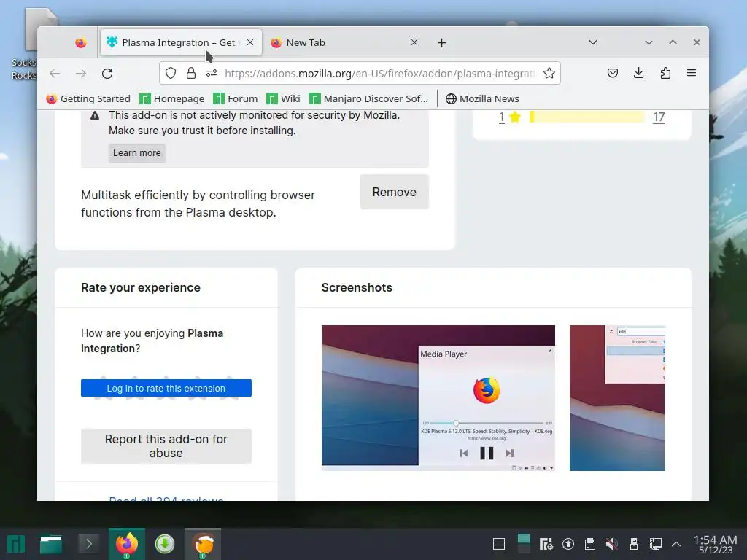Click the window keep-below chevron in titlebar

pyautogui.click(x=649, y=42)
